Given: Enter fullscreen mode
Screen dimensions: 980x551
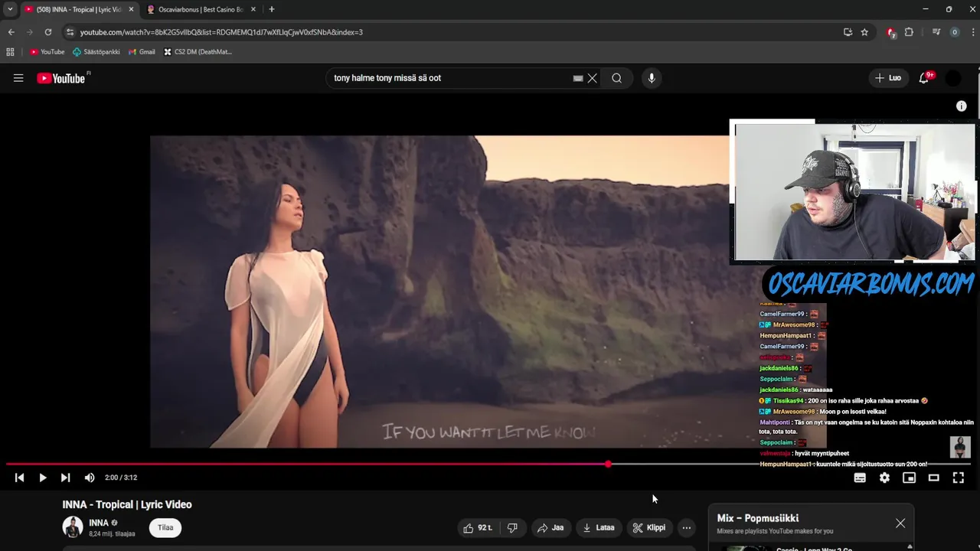Looking at the screenshot, I should tap(958, 478).
